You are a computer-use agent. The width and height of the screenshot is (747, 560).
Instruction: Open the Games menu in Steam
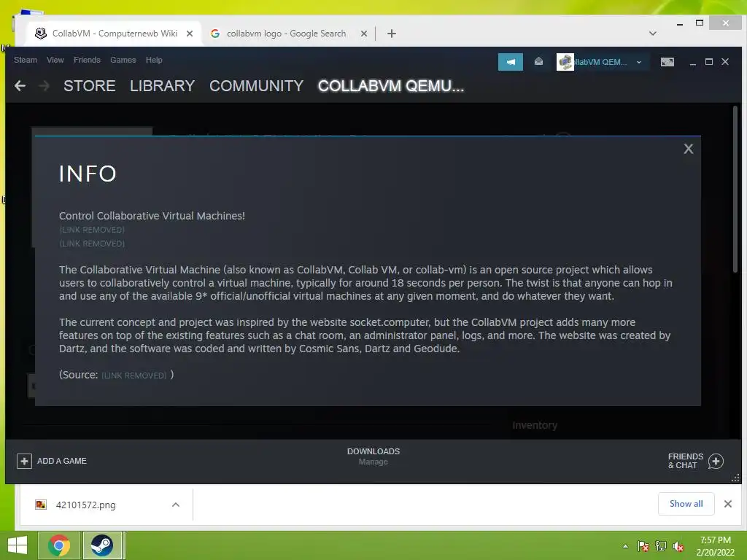coord(123,60)
